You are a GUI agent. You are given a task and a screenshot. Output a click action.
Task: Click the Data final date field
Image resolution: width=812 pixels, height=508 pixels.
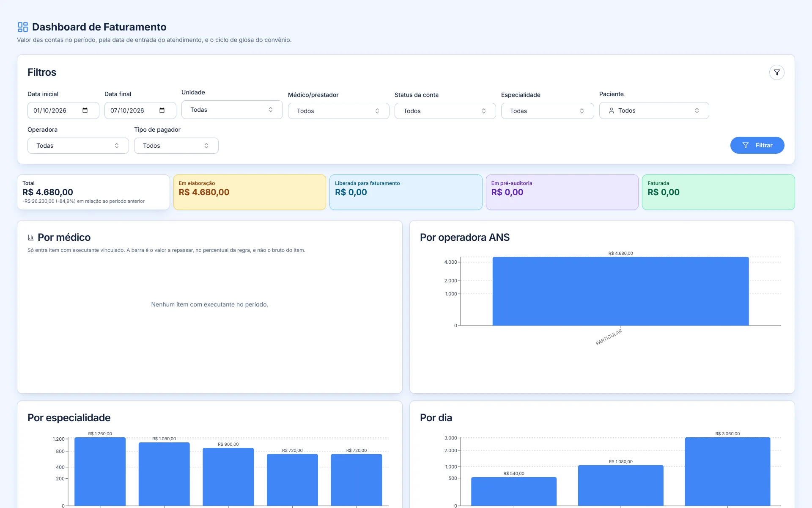(140, 110)
